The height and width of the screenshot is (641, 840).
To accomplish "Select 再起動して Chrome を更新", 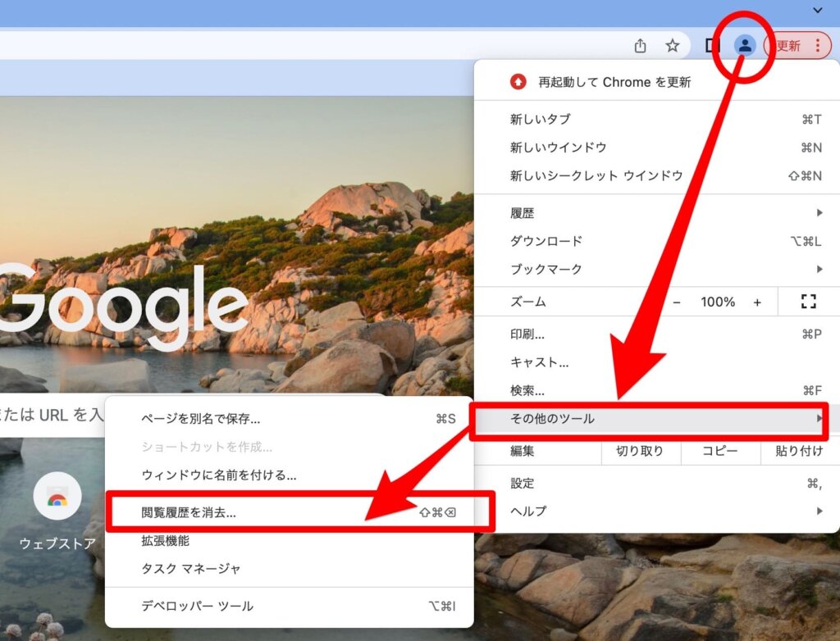I will (x=657, y=82).
